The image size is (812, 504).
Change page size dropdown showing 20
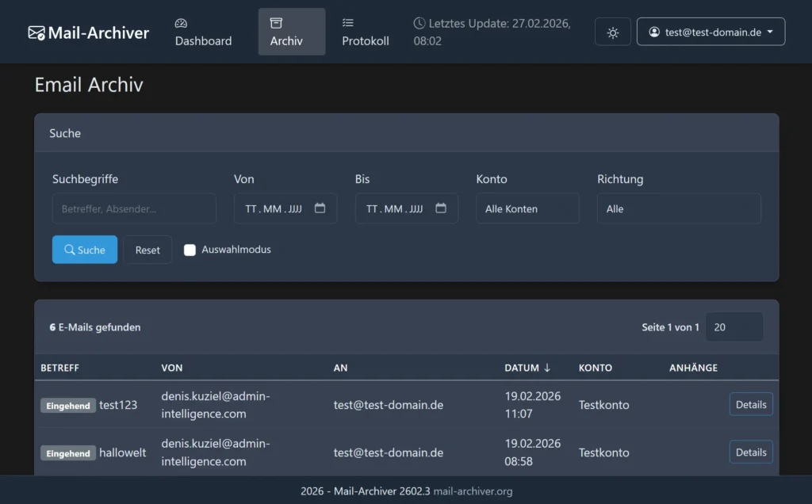(733, 326)
